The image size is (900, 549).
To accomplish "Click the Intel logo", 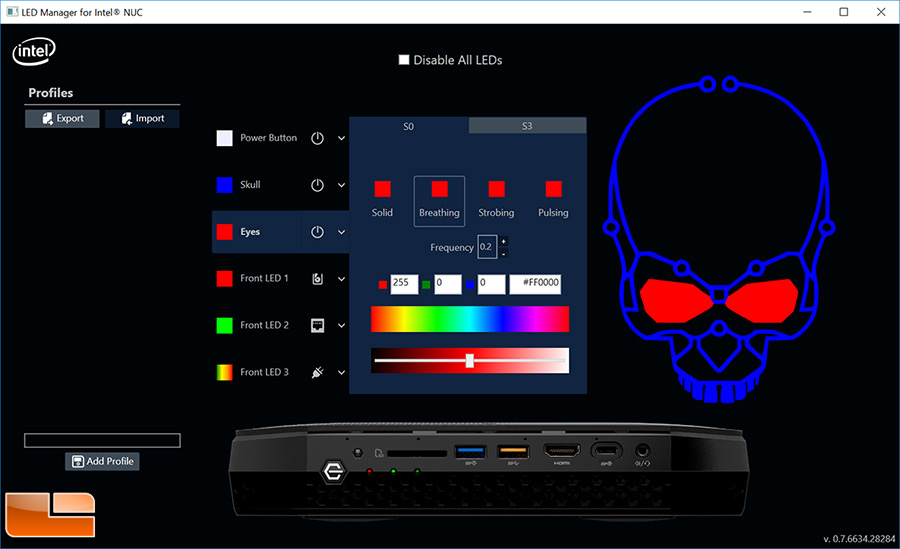I will pyautogui.click(x=34, y=52).
